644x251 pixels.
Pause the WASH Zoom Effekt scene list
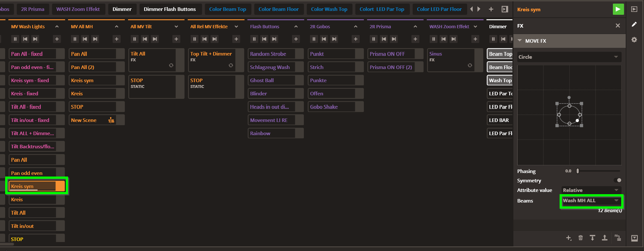point(434,39)
